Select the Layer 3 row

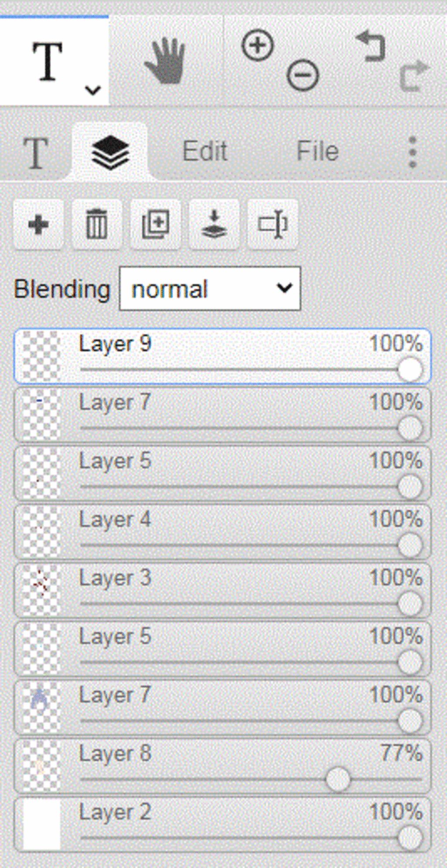click(x=223, y=591)
